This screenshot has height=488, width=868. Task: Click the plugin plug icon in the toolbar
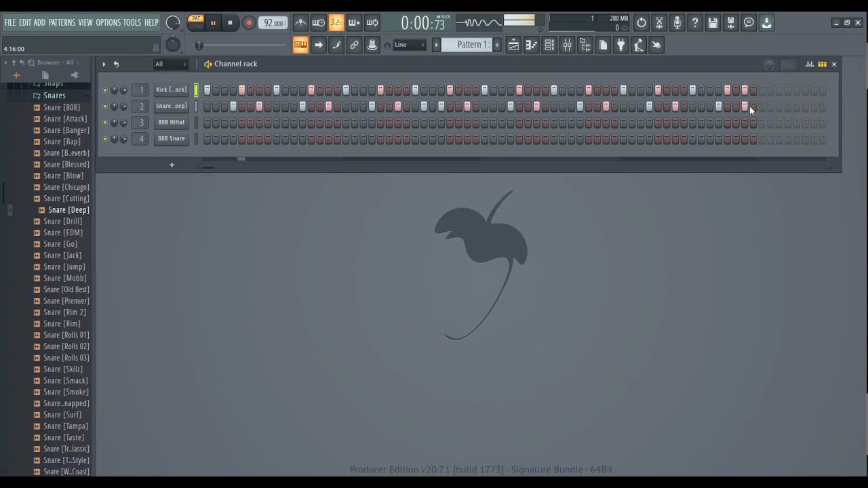click(620, 45)
